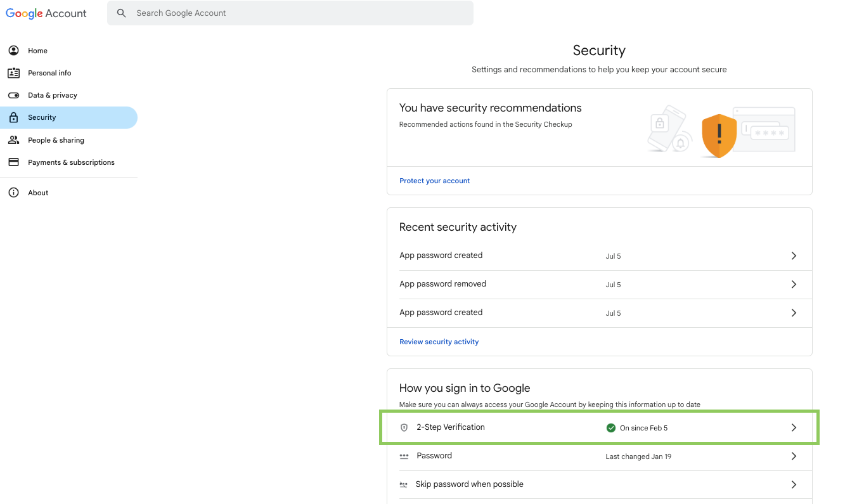Click Last changed Jan 19 text
The image size is (864, 504).
click(x=638, y=456)
